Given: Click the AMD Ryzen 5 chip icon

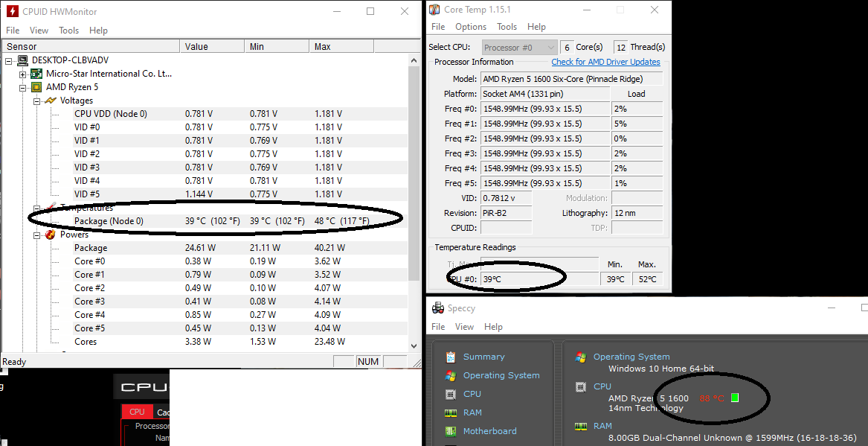Looking at the screenshot, I should click(x=36, y=87).
